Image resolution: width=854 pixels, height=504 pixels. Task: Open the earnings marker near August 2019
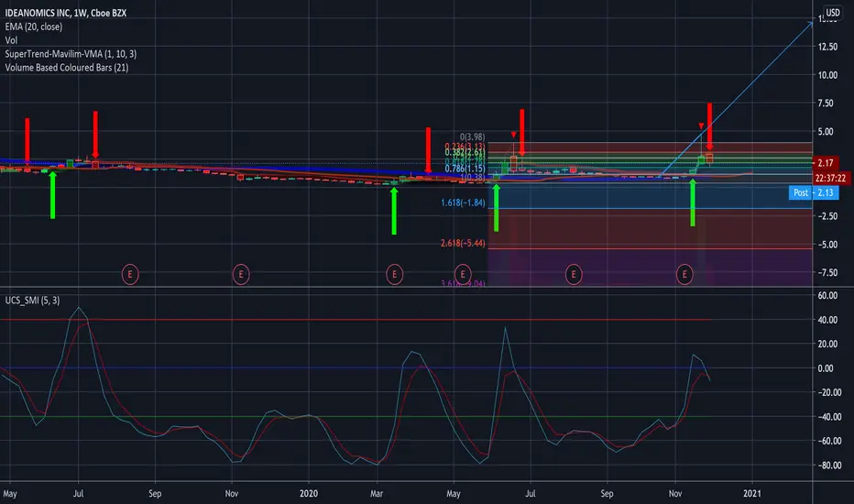pos(129,274)
